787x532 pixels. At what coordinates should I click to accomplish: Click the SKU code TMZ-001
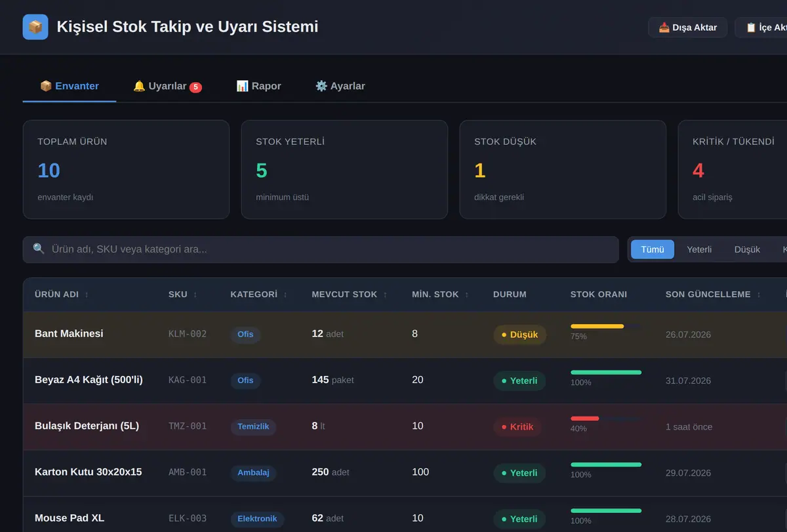188,426
